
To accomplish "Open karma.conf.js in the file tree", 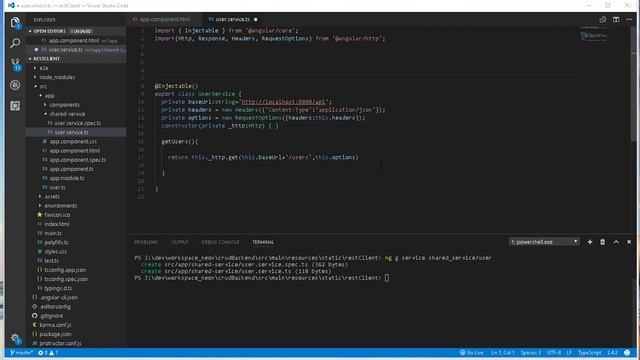I will [x=55, y=325].
